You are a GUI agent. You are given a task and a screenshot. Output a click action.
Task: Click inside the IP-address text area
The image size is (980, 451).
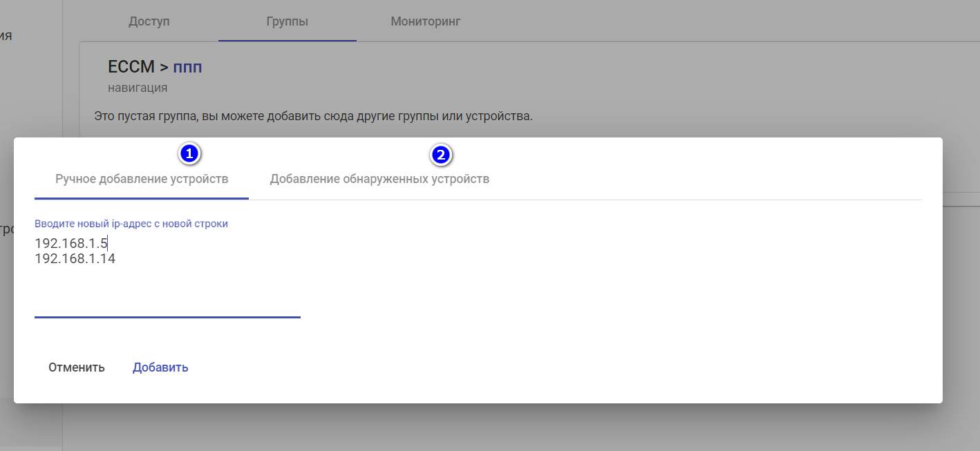167,275
